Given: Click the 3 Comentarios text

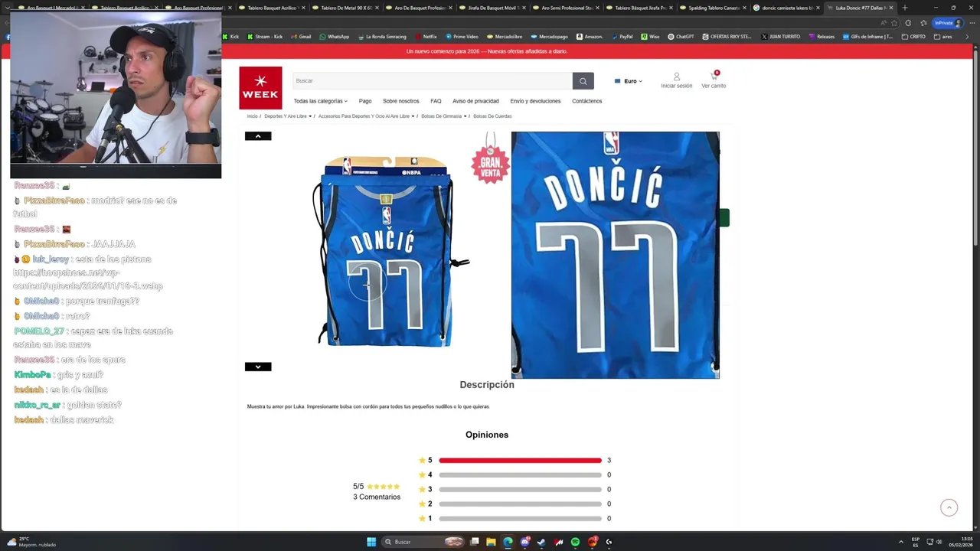Looking at the screenshot, I should [377, 497].
